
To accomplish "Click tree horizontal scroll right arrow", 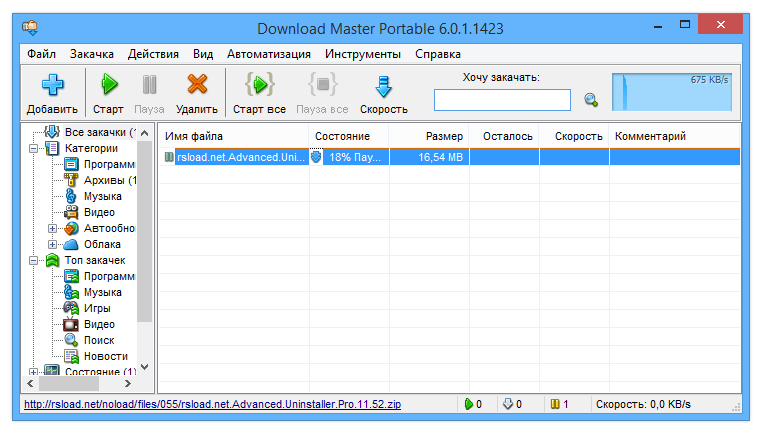I will (128, 384).
